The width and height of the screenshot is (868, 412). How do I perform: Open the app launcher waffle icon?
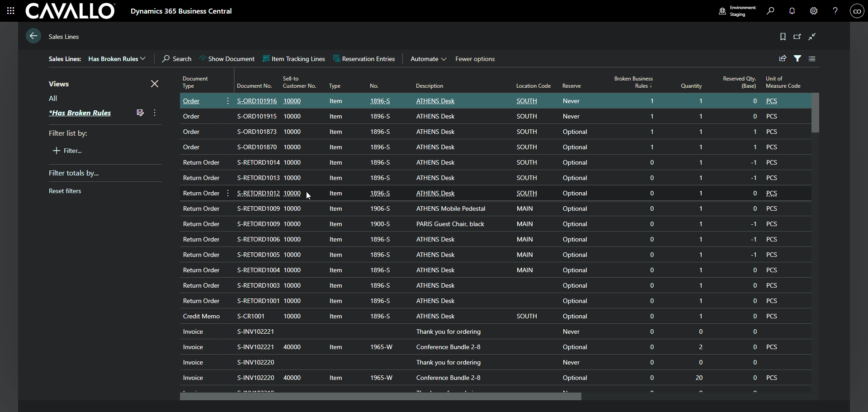pyautogui.click(x=11, y=11)
